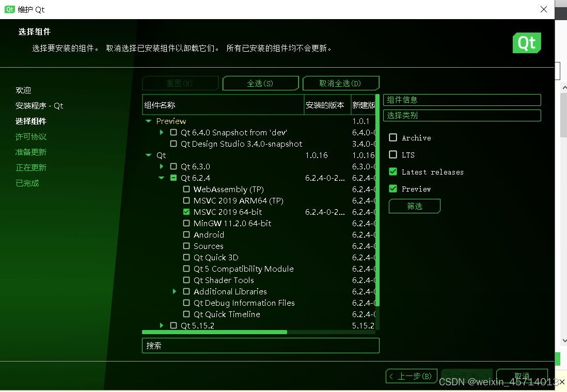Click the 筛选 filter button
567x392 pixels.
point(414,206)
